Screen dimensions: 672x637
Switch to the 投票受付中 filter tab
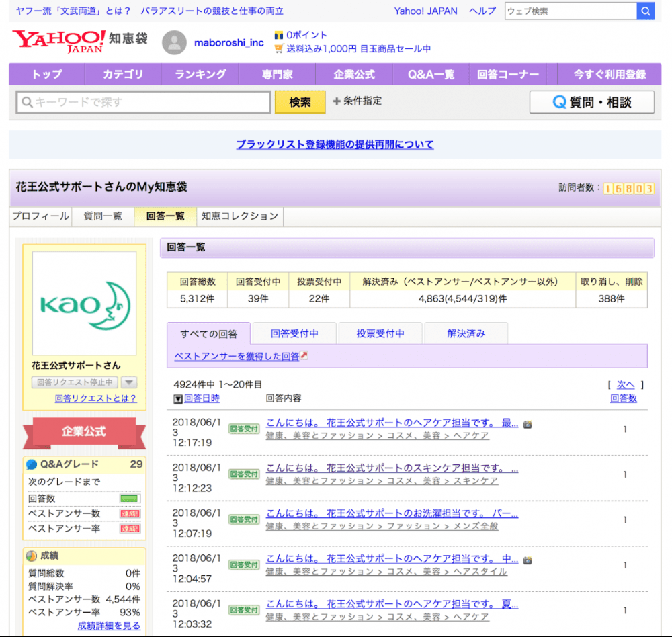coord(380,333)
